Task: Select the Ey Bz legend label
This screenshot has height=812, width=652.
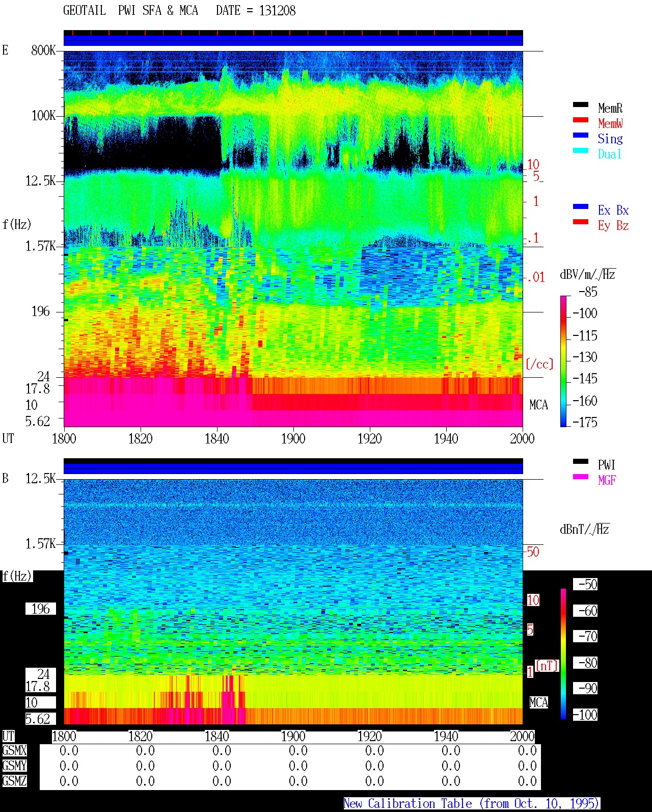Action: [x=613, y=225]
